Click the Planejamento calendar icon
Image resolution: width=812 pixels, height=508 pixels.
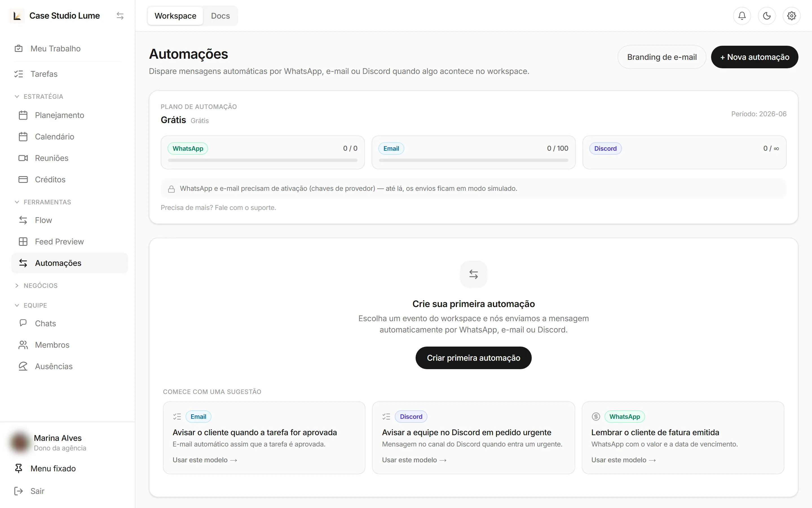(23, 115)
